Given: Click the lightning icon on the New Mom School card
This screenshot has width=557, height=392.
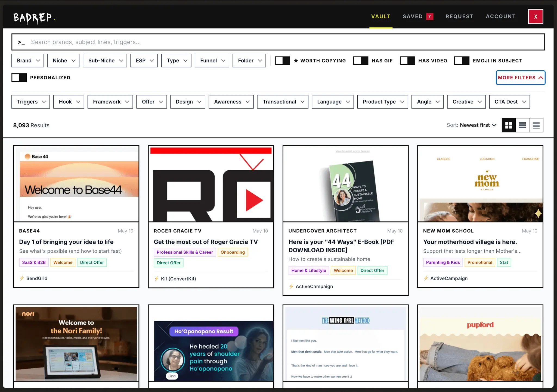Looking at the screenshot, I should tap(426, 278).
